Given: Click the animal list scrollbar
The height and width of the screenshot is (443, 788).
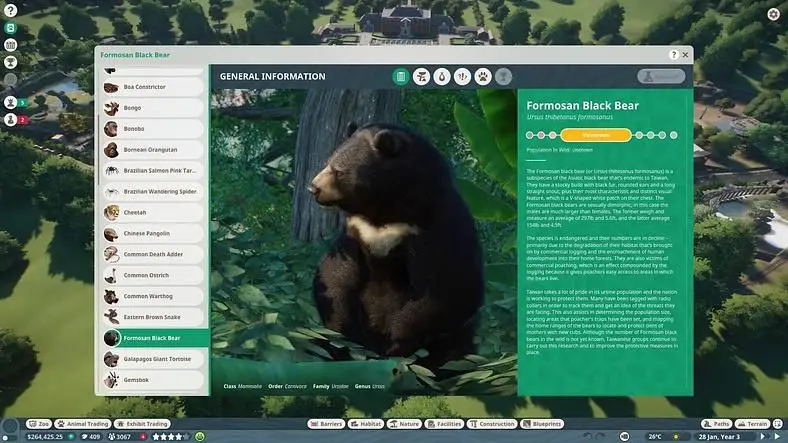Looking at the screenshot, I should point(98,151).
